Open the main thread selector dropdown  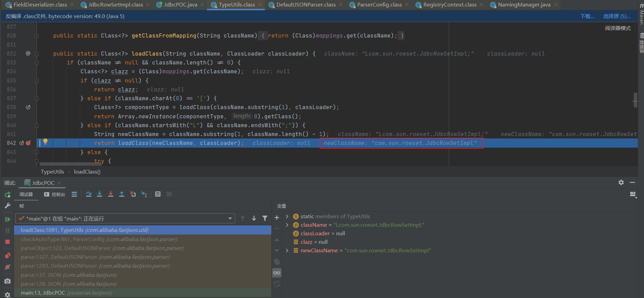(x=230, y=219)
